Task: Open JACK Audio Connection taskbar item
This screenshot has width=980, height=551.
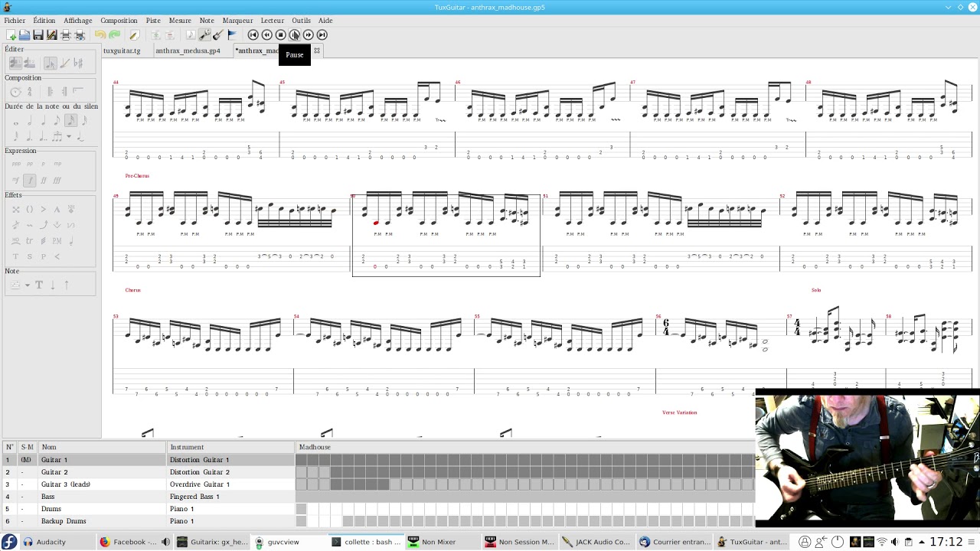Action: [596, 542]
